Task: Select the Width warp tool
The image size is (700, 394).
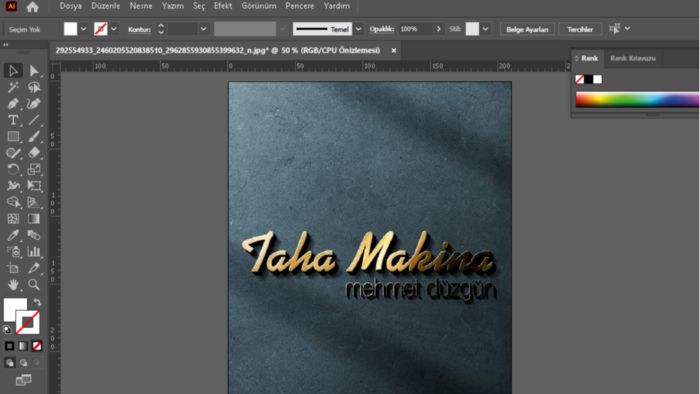Action: [x=13, y=186]
